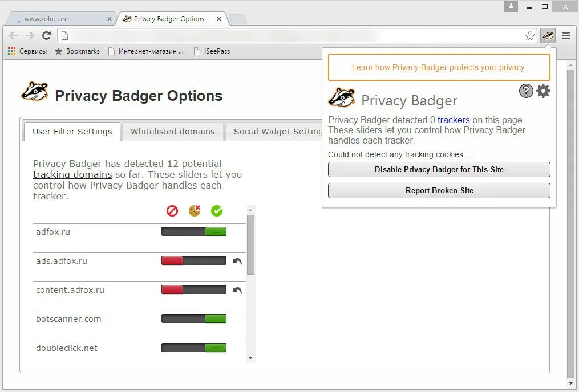The height and width of the screenshot is (392, 579).
Task: Close the Privacy Badger Options tab
Action: (x=219, y=18)
